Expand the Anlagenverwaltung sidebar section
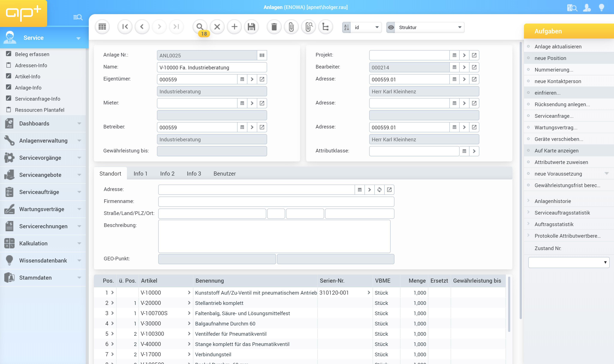614x364 pixels. pos(43,140)
